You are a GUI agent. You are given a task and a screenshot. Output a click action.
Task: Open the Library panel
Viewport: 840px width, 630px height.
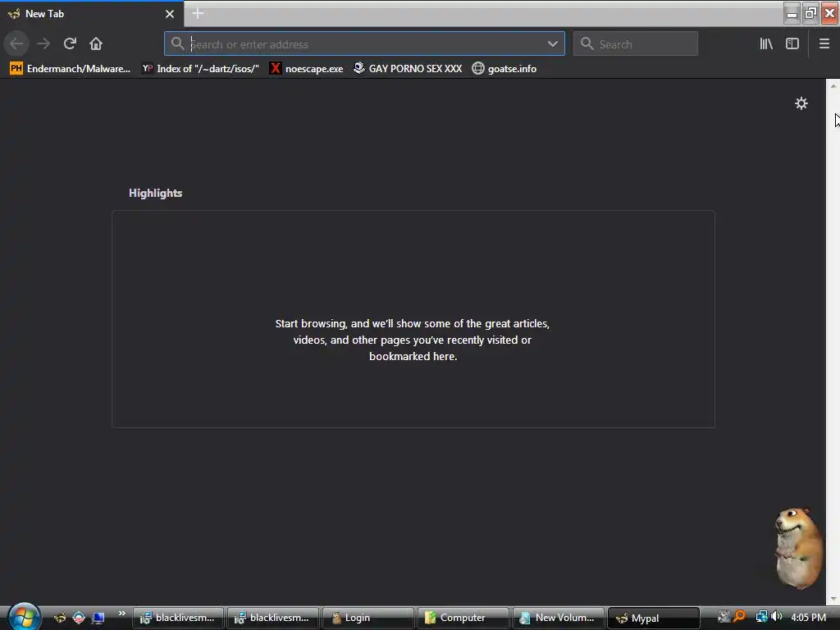coord(766,44)
